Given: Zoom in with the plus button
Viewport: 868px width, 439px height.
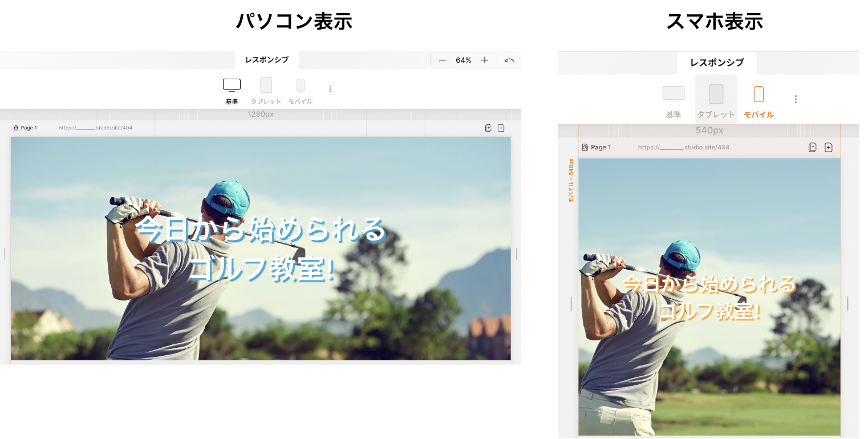Looking at the screenshot, I should 485,60.
